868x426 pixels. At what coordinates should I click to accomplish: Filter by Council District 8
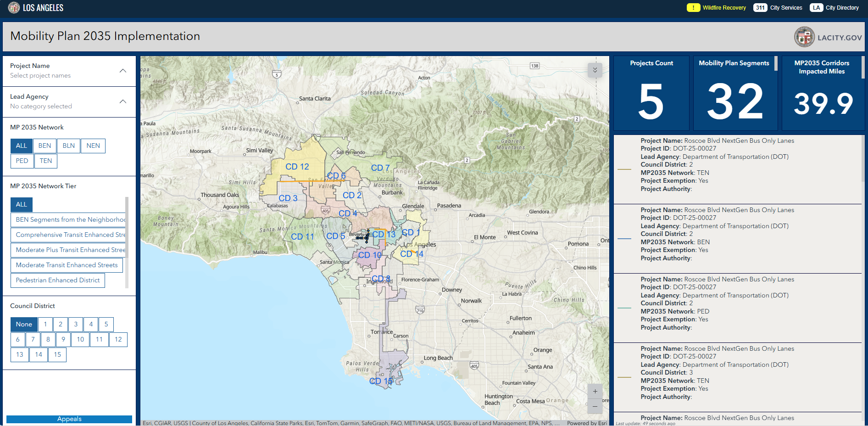[x=48, y=340]
